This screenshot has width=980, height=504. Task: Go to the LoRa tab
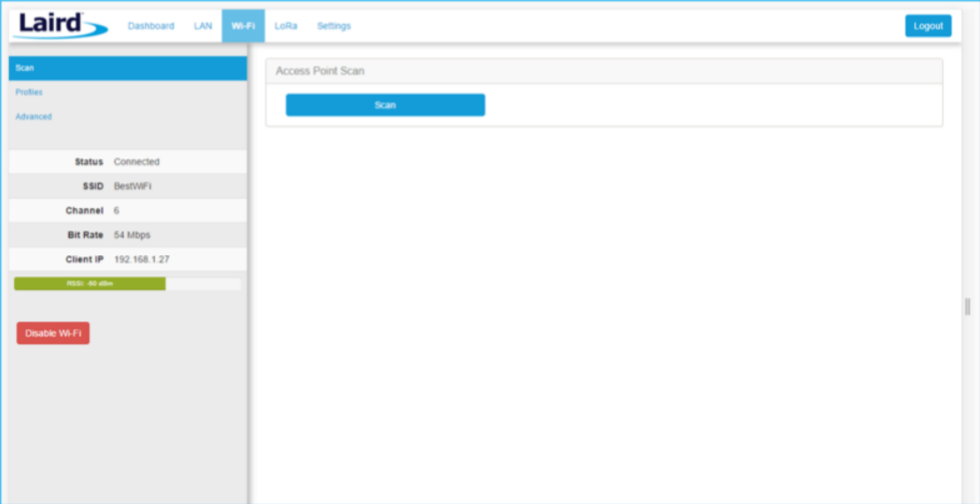tap(285, 27)
